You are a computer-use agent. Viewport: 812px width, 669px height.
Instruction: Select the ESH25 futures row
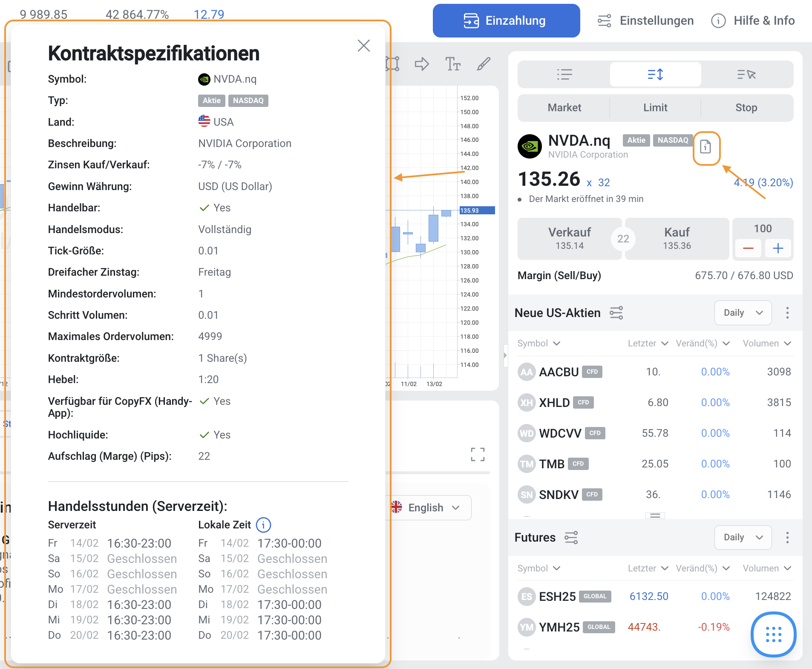tap(655, 597)
